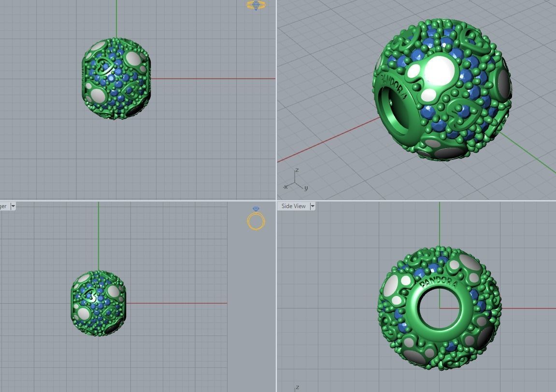Open the Side View viewport dropdown arrow
The image size is (556, 392).
pyautogui.click(x=313, y=206)
